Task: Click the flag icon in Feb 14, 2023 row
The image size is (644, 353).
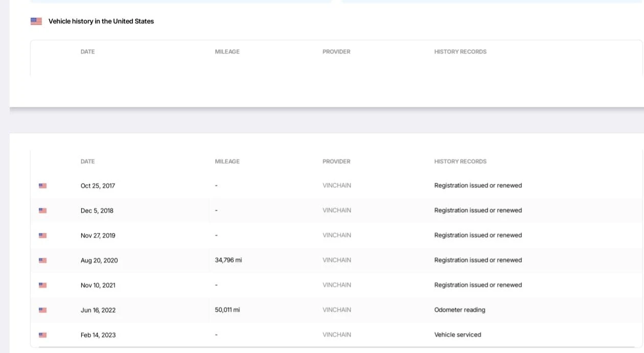Action: coord(43,335)
